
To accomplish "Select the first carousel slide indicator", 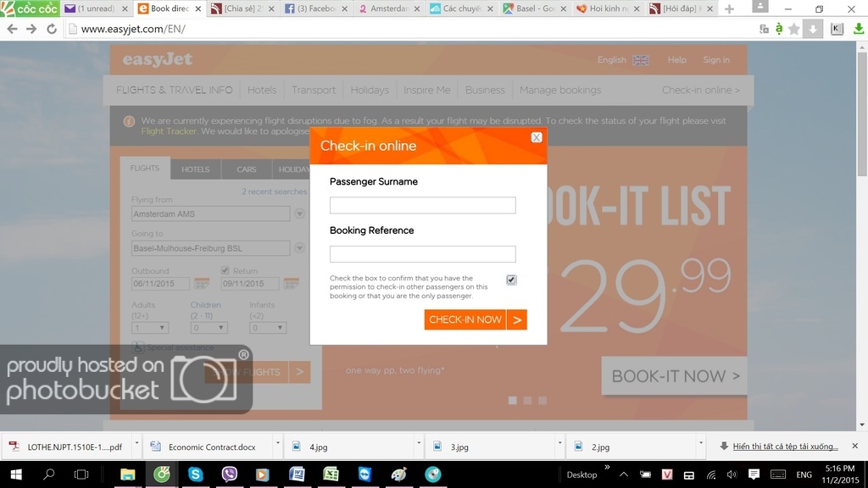I will [513, 400].
